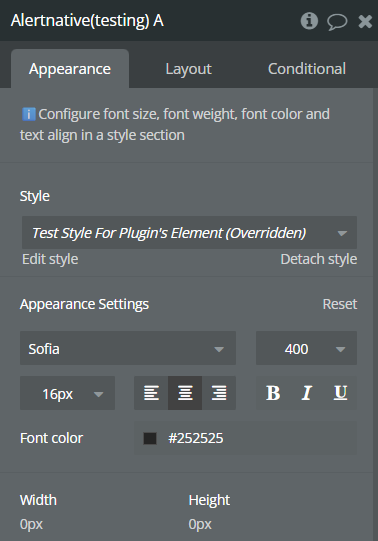Screen dimensions: 378x541
Task: Toggle underline formatting
Action: (340, 393)
